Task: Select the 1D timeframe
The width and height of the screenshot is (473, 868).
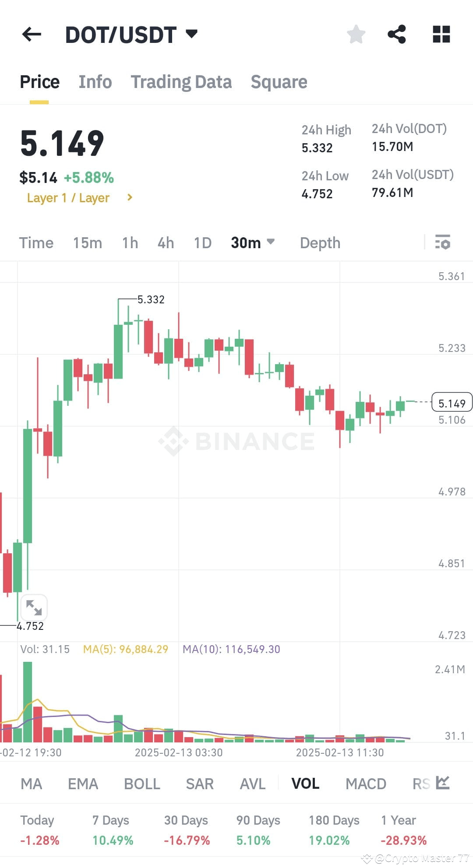Action: click(202, 242)
